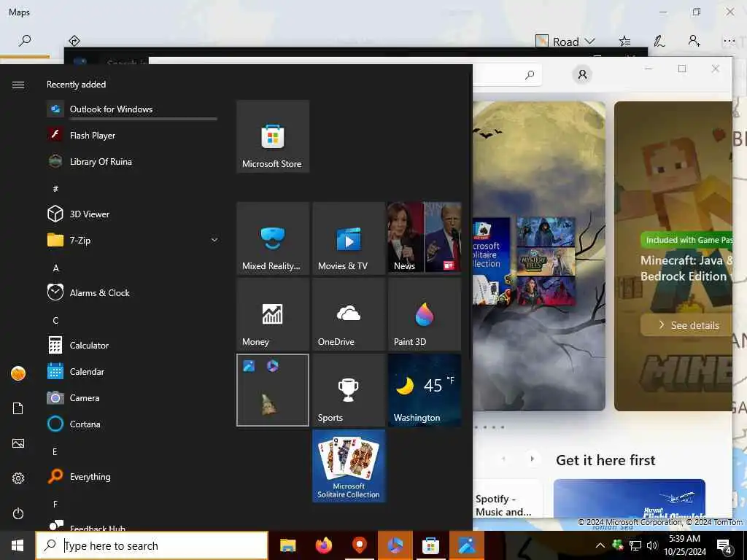Open Flight Simulator card in Store
Screen dimensions: 747x560
(x=630, y=499)
